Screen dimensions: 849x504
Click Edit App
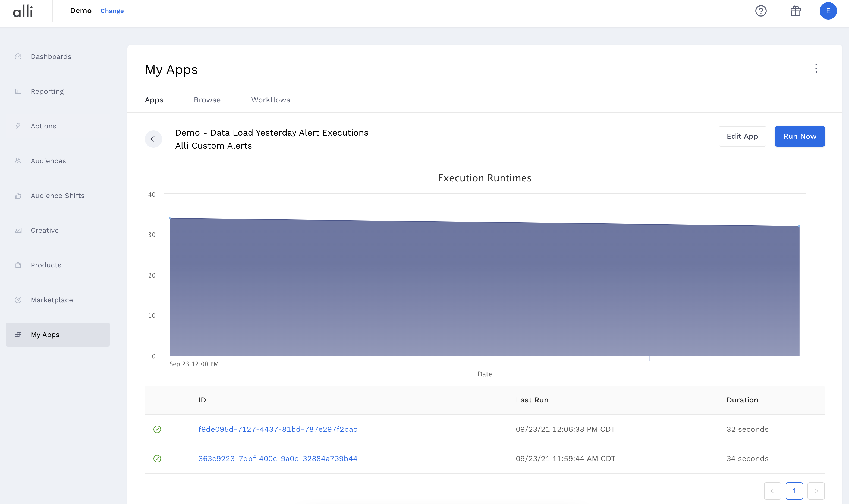742,136
